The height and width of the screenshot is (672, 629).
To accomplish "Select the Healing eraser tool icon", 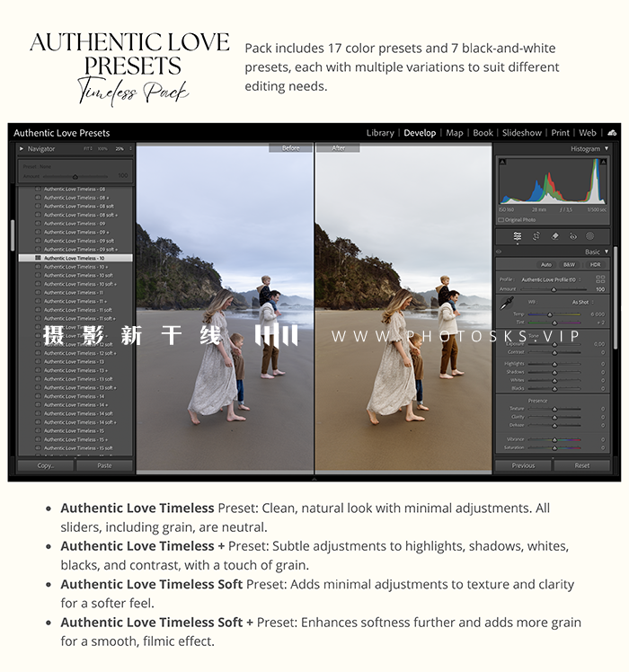I will coord(554,236).
